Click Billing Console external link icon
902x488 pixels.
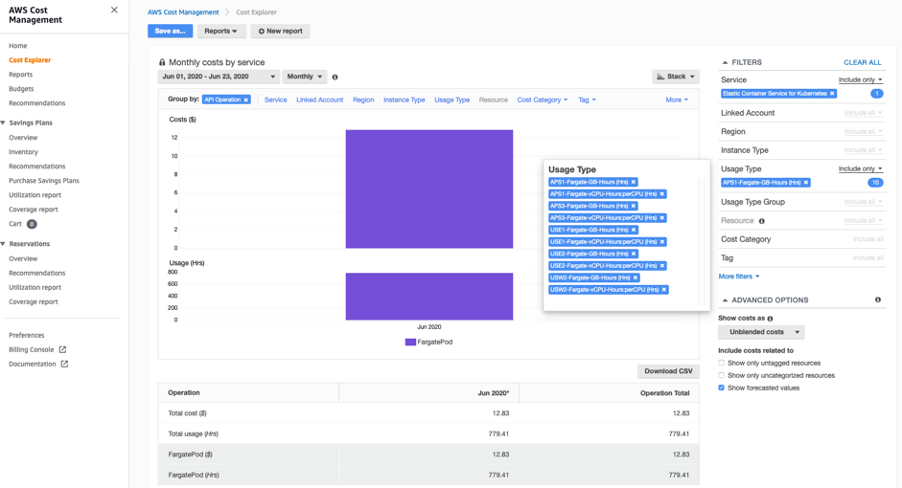[x=63, y=349]
